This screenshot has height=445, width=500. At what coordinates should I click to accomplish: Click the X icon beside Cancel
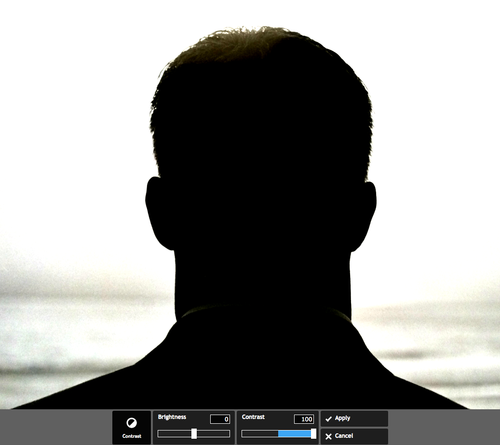coord(328,436)
